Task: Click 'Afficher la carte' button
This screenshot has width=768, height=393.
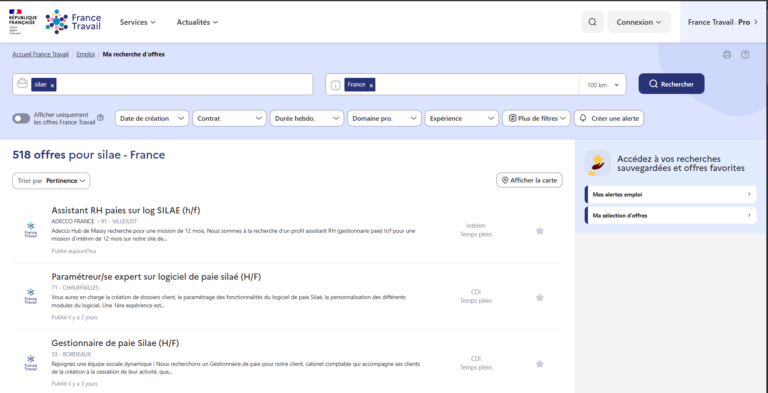Action: (x=529, y=180)
